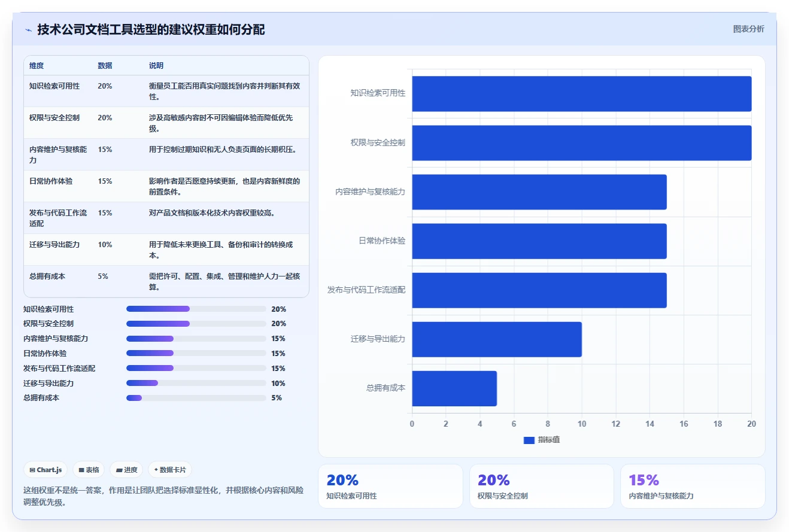The width and height of the screenshot is (789, 532).
Task: Click the 说明 column header
Action: [x=156, y=65]
